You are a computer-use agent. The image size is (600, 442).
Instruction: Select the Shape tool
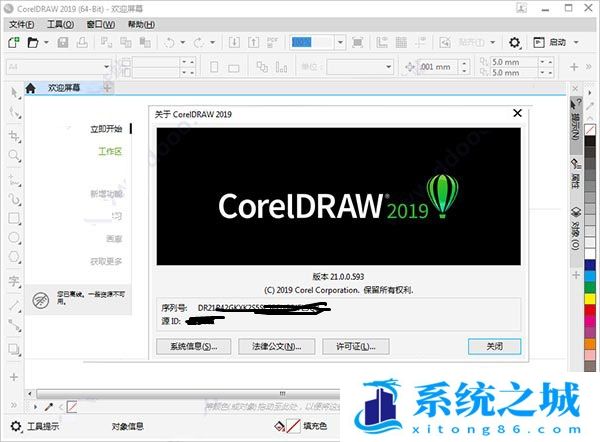[x=15, y=113]
